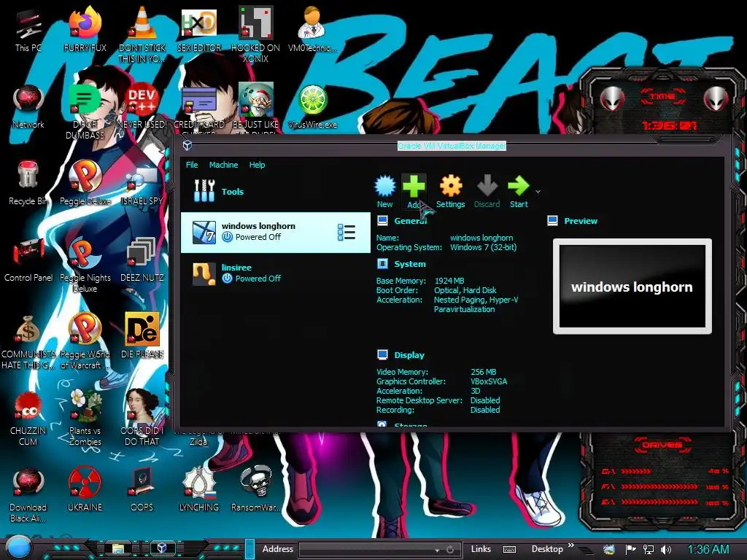Expand the taskbar toolbar overflow chevron
This screenshot has height=560, width=747.
[571, 545]
